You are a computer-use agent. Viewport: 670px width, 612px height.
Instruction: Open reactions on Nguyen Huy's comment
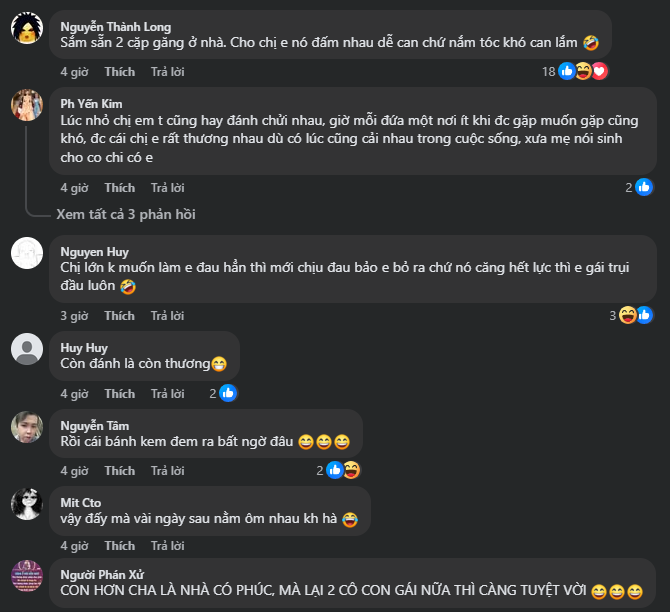(636, 315)
